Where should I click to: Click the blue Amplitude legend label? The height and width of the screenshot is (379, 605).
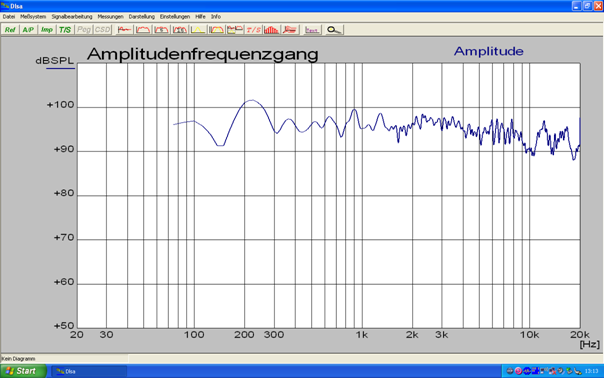[488, 51]
